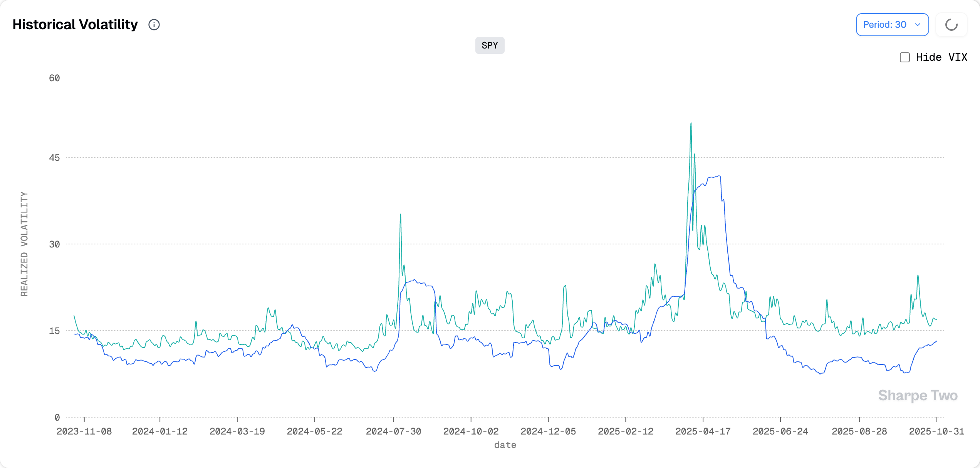Click the circular refresh spinner button
This screenshot has width=980, height=468.
(x=951, y=25)
